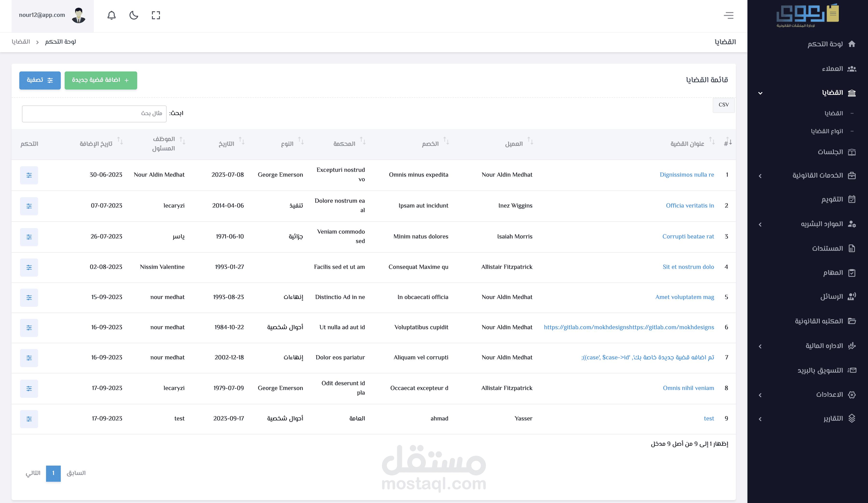Expand the الخدمات القانونية sidebar menu
This screenshot has height=503, width=868.
click(x=818, y=175)
